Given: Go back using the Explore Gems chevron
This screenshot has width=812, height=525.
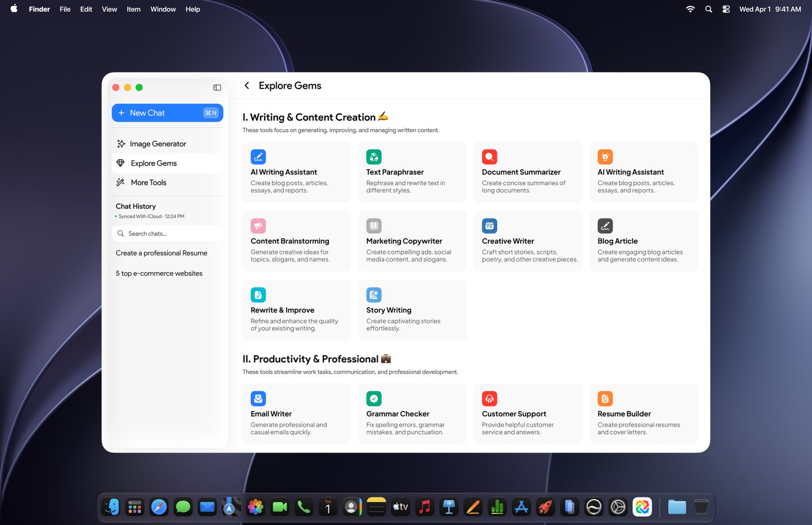Looking at the screenshot, I should 247,85.
